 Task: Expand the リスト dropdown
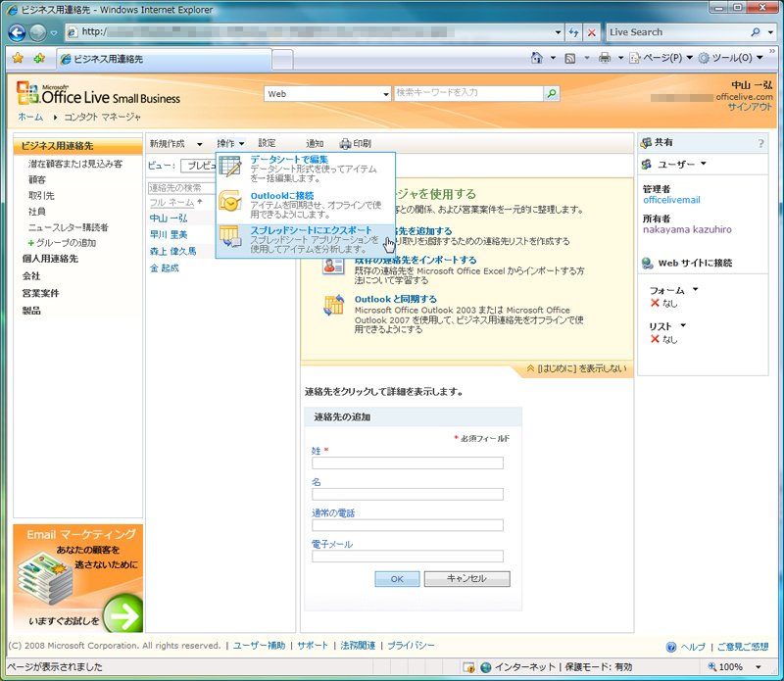683,325
